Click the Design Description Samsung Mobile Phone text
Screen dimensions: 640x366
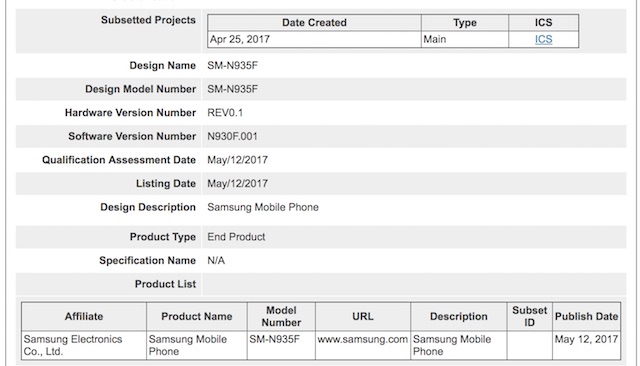click(263, 207)
